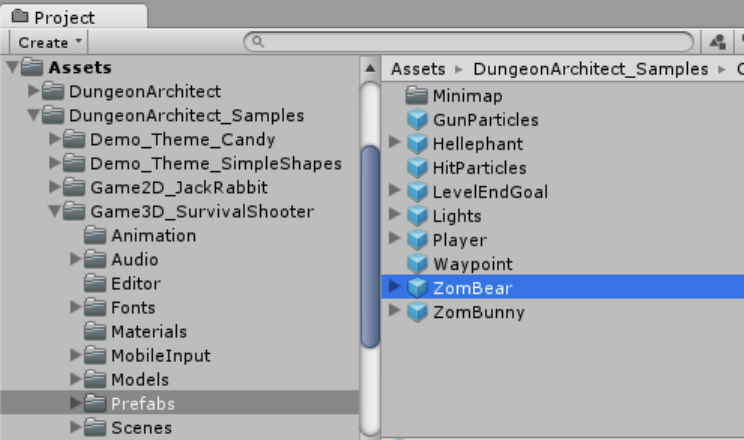Select the HitParticles prefab cube icon
Screen dimensions: 744x440
pos(418,168)
